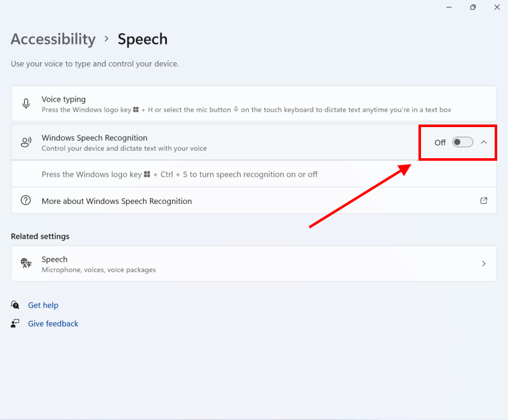Open the external link icon next to More about

tap(483, 200)
